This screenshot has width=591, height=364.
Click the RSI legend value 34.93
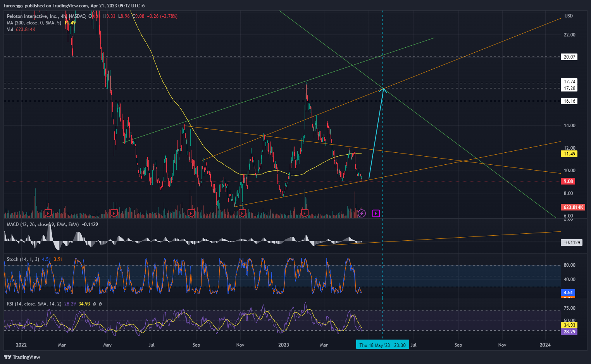coord(84,304)
